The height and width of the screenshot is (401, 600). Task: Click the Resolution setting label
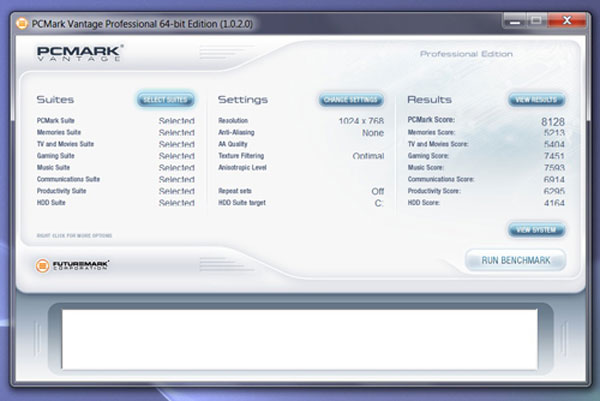coord(233,121)
